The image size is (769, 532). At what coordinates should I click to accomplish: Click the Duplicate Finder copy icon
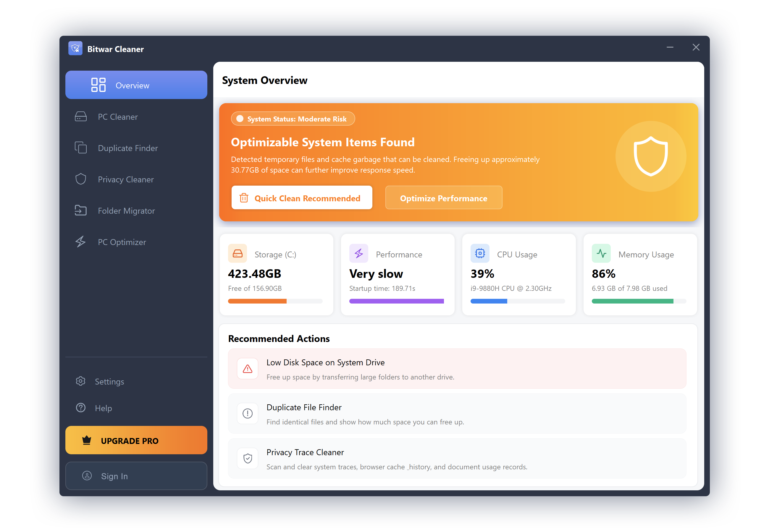click(81, 148)
